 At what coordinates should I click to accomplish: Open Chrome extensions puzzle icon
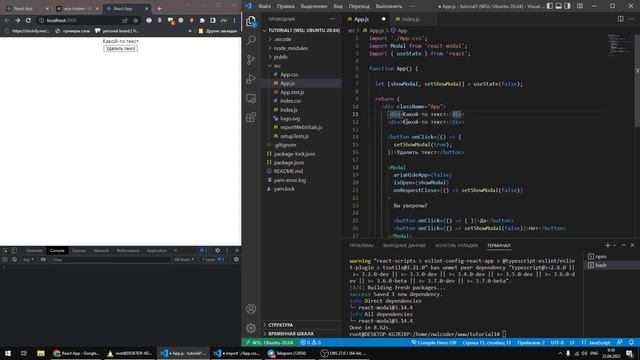tap(202, 20)
